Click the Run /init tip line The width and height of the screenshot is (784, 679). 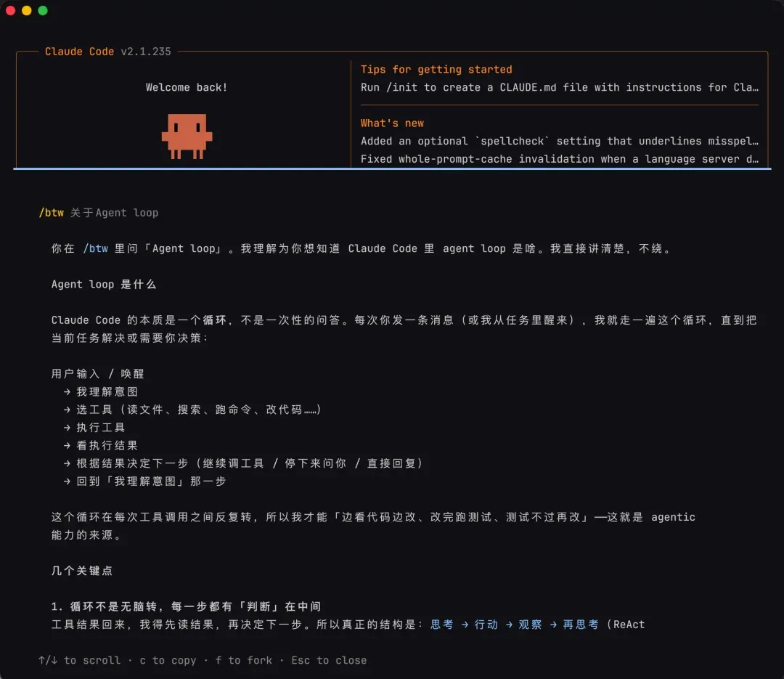(560, 88)
